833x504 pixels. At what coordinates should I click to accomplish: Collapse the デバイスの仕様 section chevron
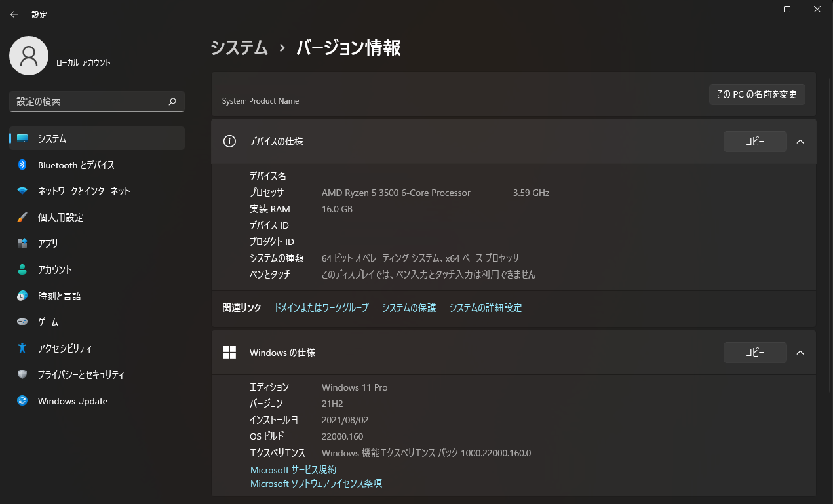click(x=800, y=141)
